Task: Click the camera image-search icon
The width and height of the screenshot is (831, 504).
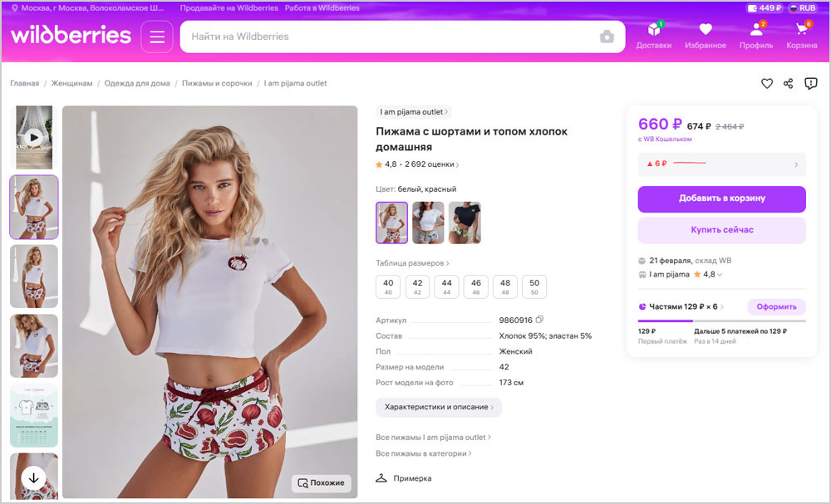Action: tap(607, 37)
